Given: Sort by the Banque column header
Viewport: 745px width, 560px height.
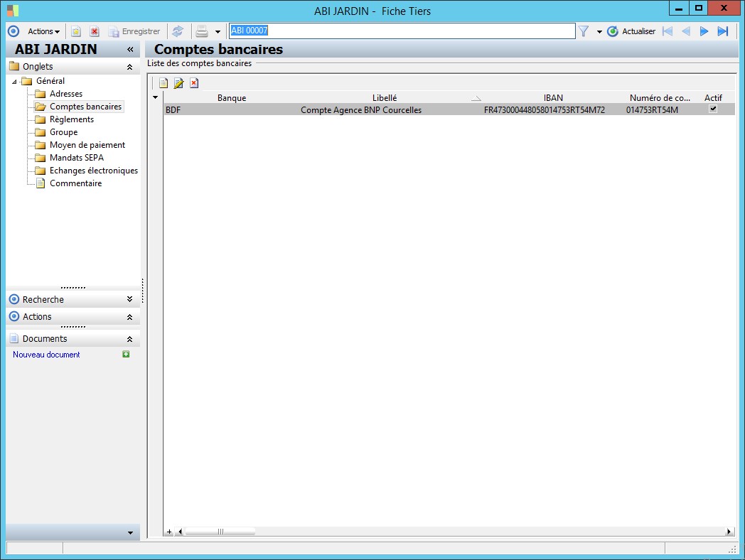Looking at the screenshot, I should click(232, 98).
